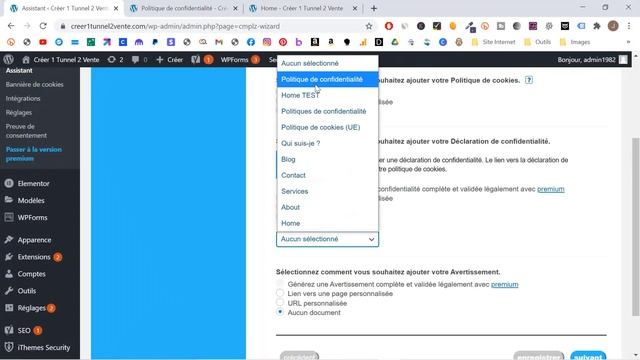Open the YouTube bookmark
The width and height of the screenshot is (640, 360).
43,42
